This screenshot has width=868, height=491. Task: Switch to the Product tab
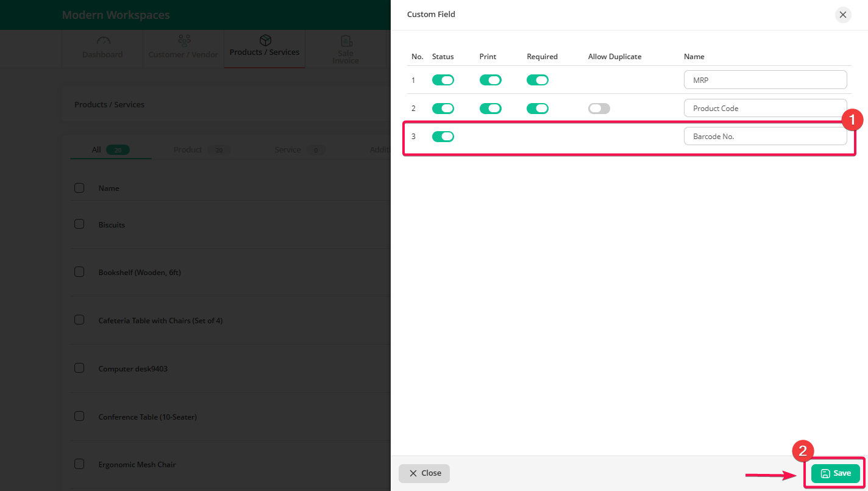[188, 149]
